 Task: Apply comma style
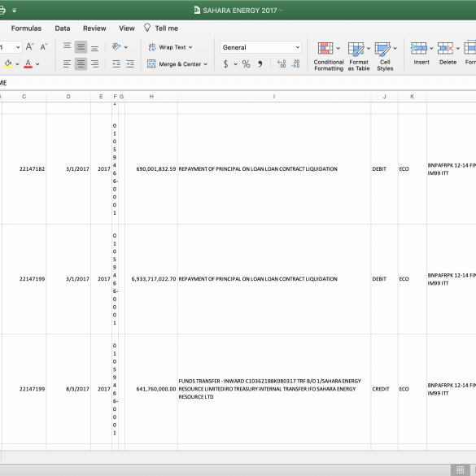click(260, 64)
